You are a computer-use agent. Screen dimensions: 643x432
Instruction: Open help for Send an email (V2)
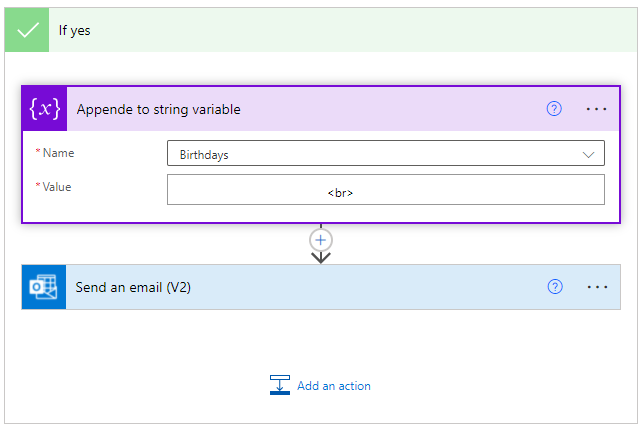point(555,287)
